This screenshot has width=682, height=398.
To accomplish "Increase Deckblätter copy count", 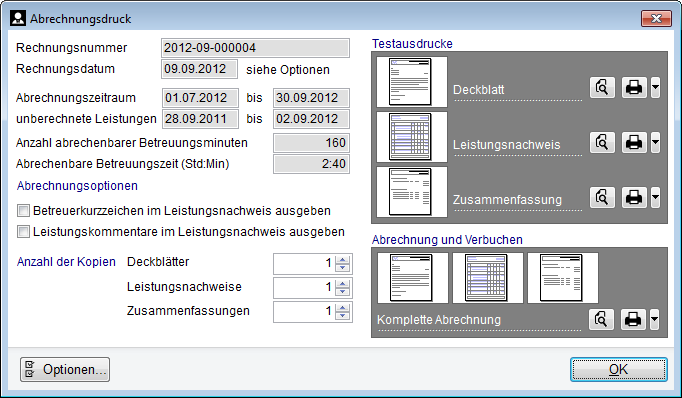I will pos(343,260).
